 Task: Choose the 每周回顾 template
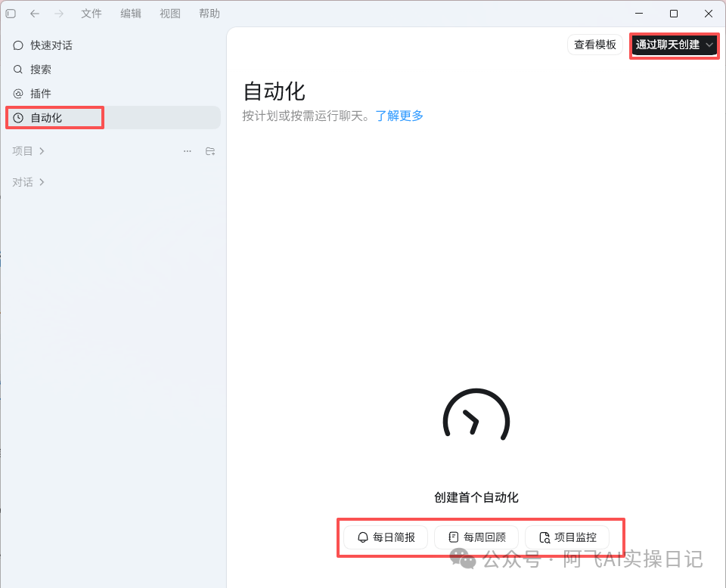476,537
